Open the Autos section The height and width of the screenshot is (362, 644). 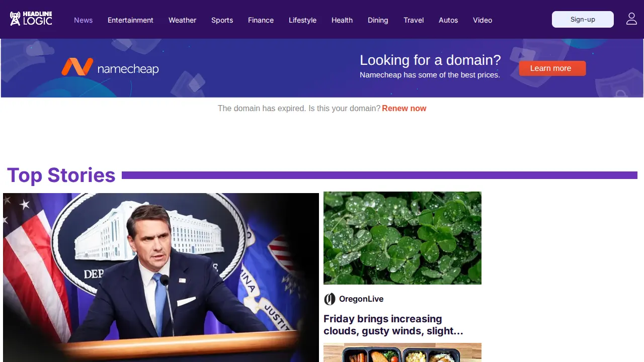(448, 20)
